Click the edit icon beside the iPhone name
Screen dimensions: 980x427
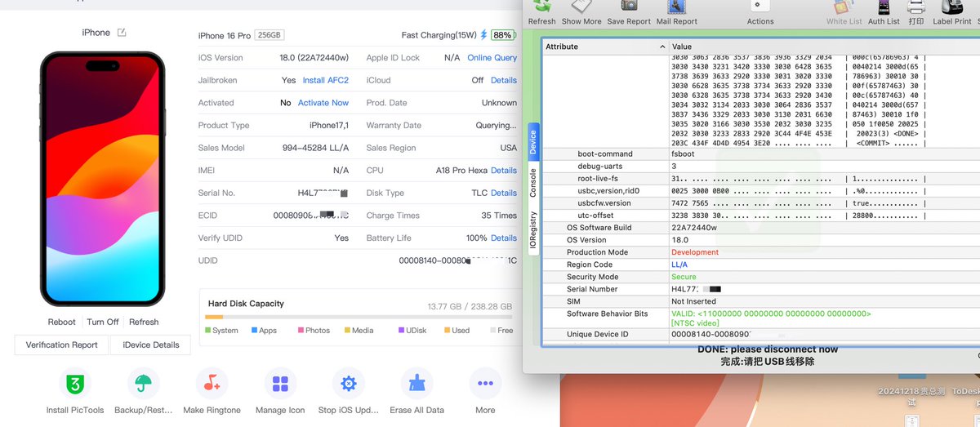pyautogui.click(x=122, y=33)
